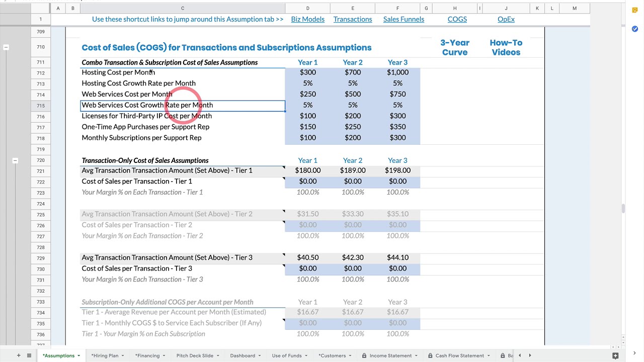The image size is (644, 362).
Task: Open Google Keep side panel icon
Action: (x=635, y=10)
